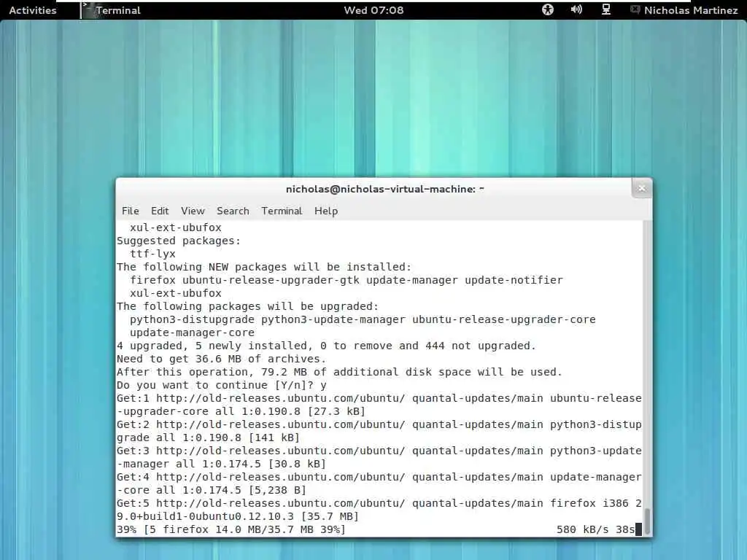The image size is (747, 560).
Task: Click the text 'ttf-lyx'
Action: [152, 254]
